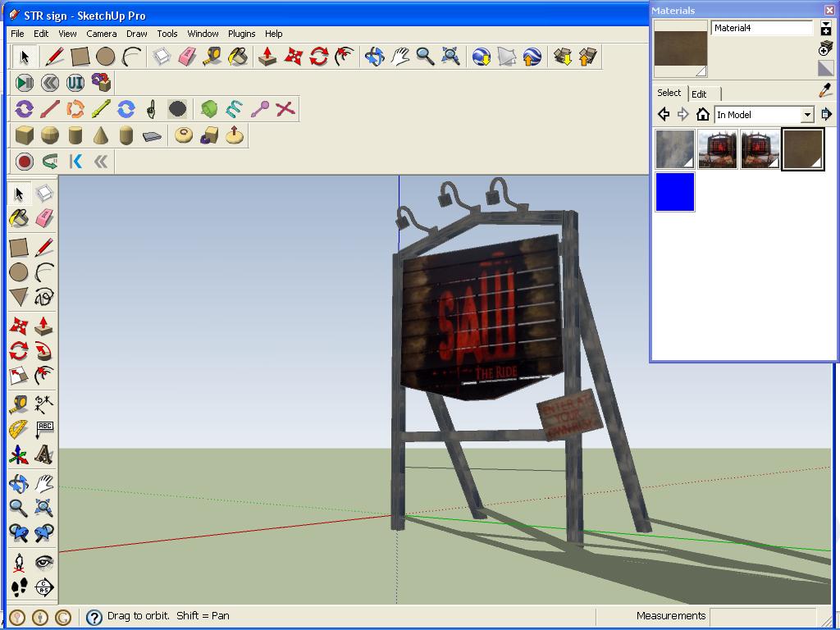Click the Make Component icon in top toolbar

(x=162, y=57)
